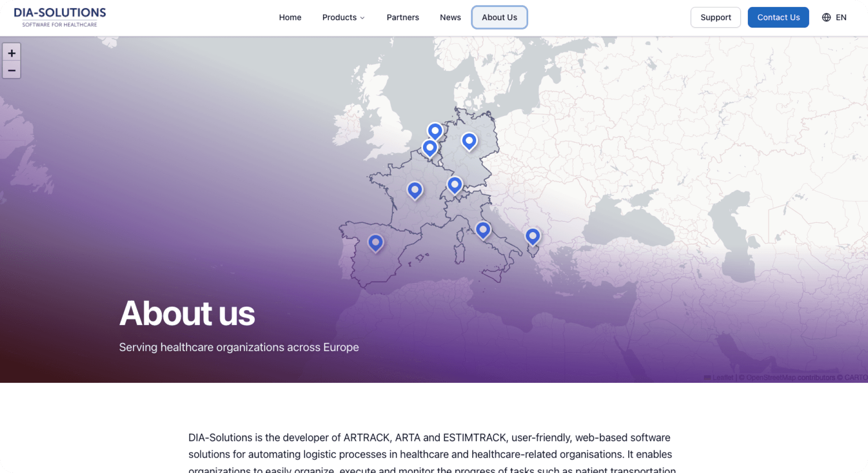Viewport: 868px width, 473px height.
Task: Go to the Home page
Action: (x=290, y=17)
